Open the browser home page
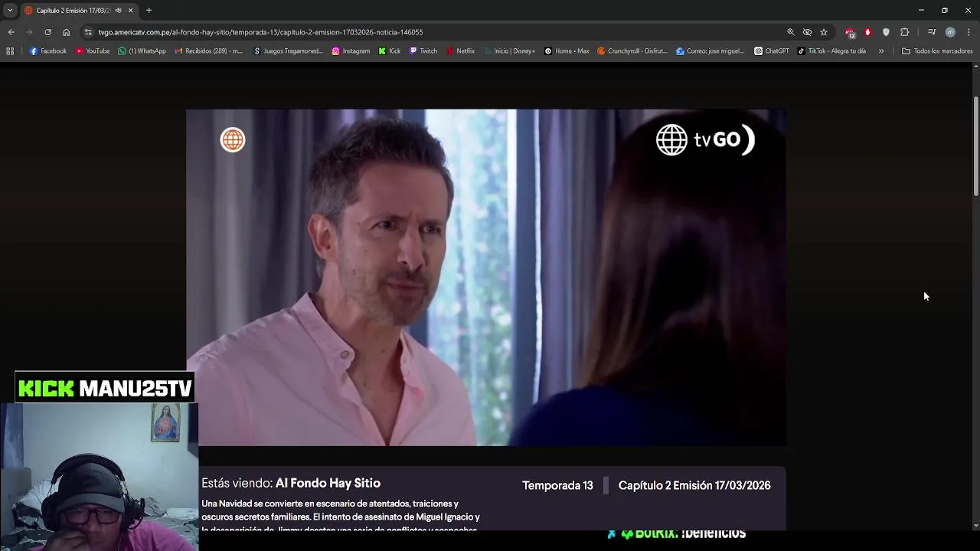The height and width of the screenshot is (551, 980). click(66, 32)
